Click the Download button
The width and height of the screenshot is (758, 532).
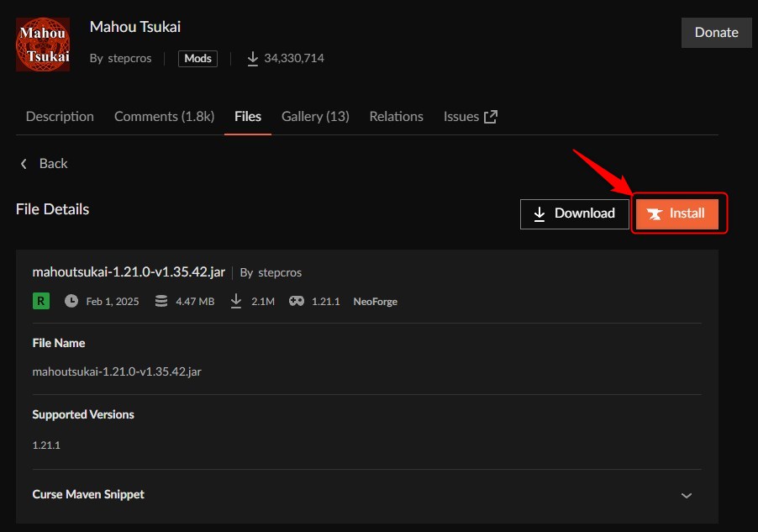574,213
